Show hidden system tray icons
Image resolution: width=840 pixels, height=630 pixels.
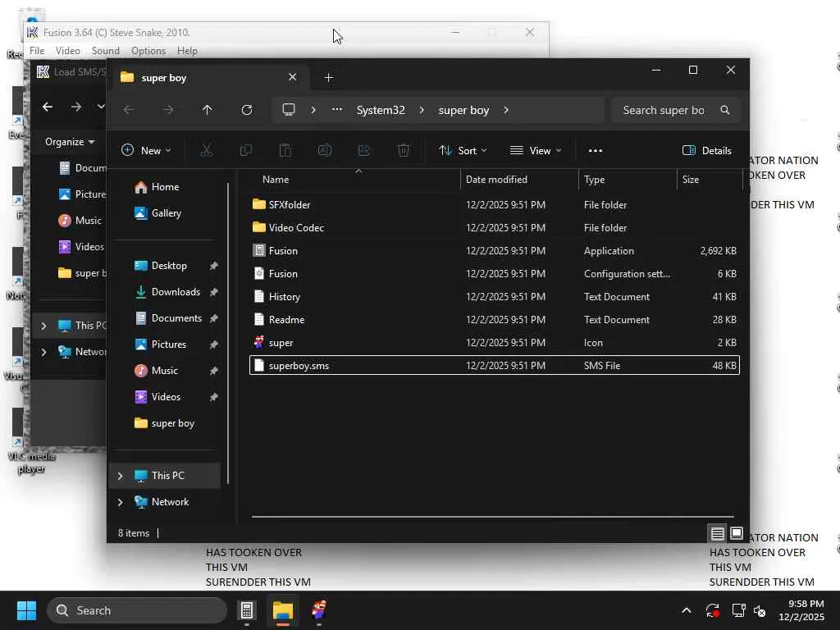point(687,610)
